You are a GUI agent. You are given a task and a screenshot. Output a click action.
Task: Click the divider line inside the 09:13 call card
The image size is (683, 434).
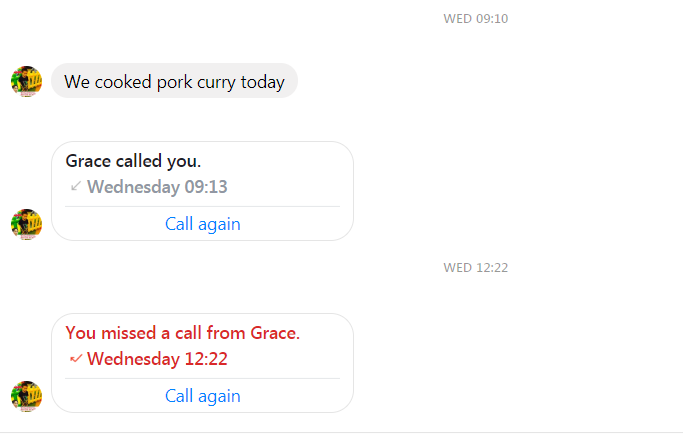click(x=203, y=207)
